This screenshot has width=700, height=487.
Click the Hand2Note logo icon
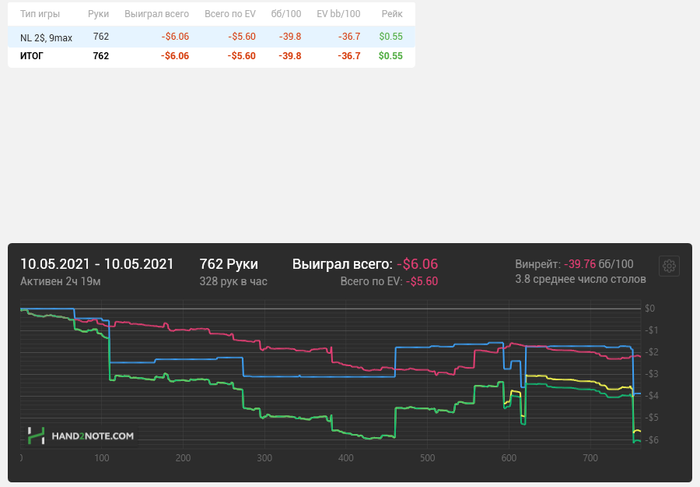(x=36, y=436)
